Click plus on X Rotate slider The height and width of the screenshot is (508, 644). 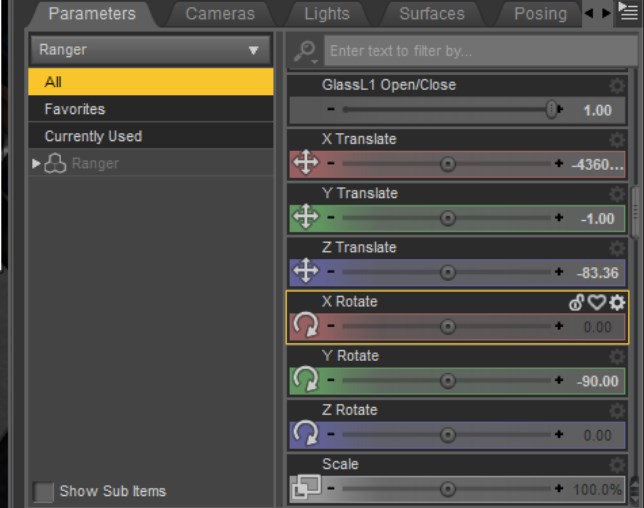tap(559, 326)
